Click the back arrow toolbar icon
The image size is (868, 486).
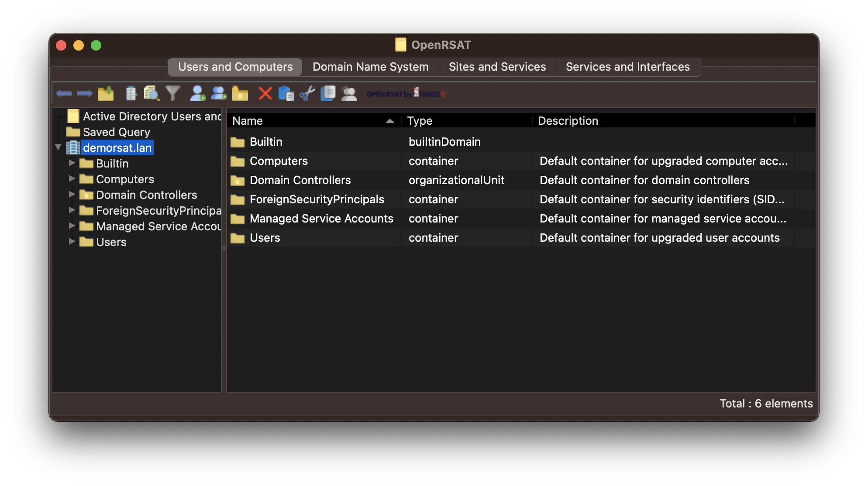[x=64, y=93]
